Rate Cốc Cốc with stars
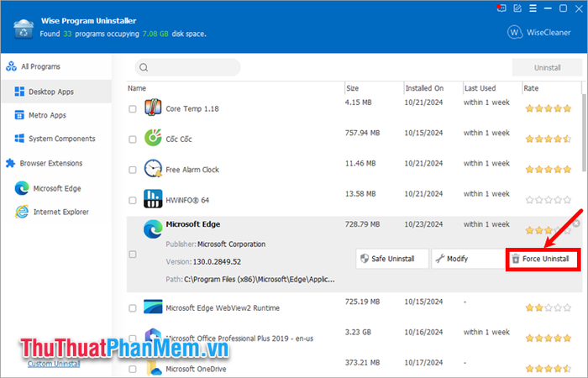588x378 pixels. [549, 139]
